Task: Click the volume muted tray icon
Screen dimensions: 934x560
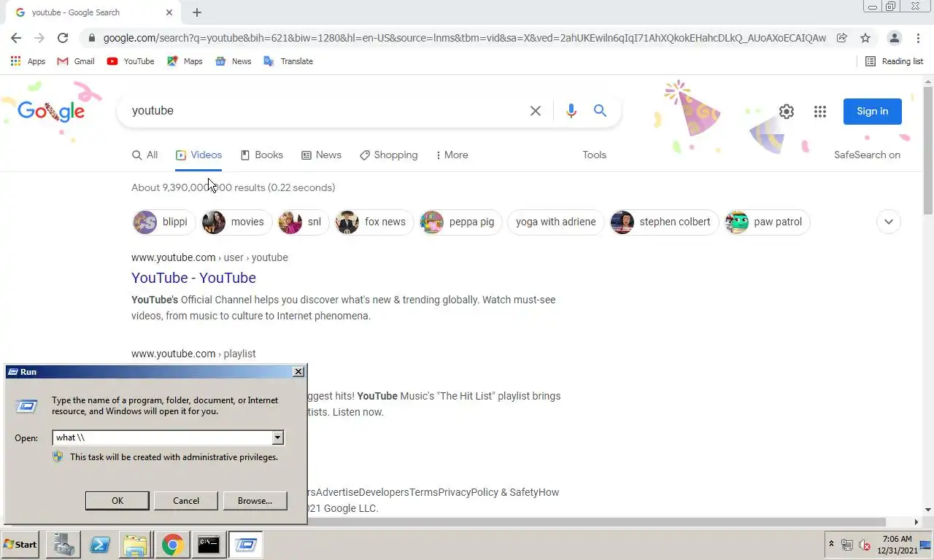Action: coord(865,545)
